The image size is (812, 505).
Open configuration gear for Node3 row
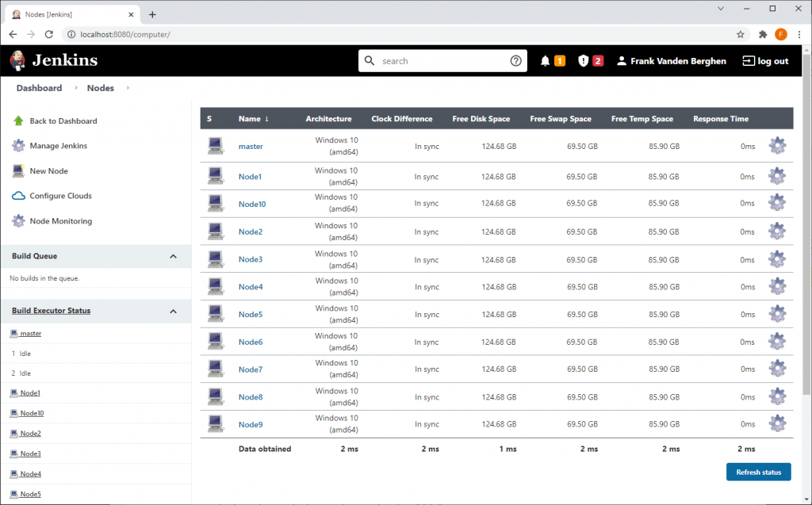click(777, 259)
